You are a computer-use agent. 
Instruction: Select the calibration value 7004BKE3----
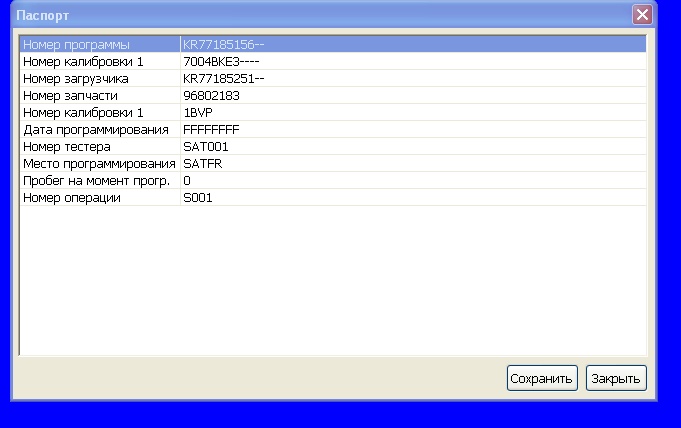click(x=221, y=62)
